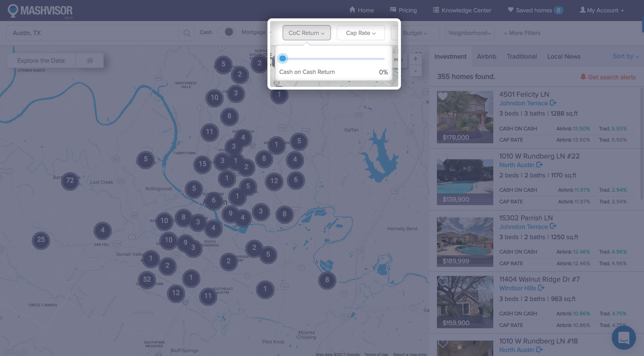Click the Cash on Cash Return slider handle
Image resolution: width=644 pixels, height=356 pixels.
pos(282,59)
